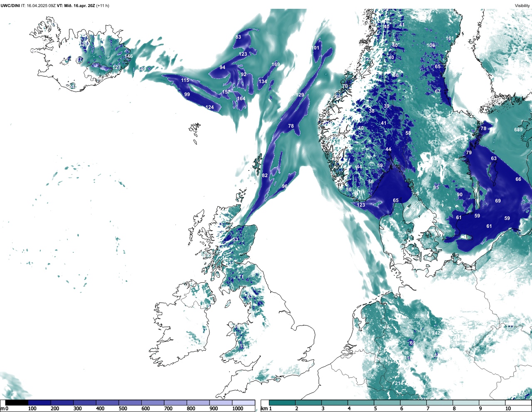
Task: Click the '79' value on Swedish coast
Action: pyautogui.click(x=469, y=153)
